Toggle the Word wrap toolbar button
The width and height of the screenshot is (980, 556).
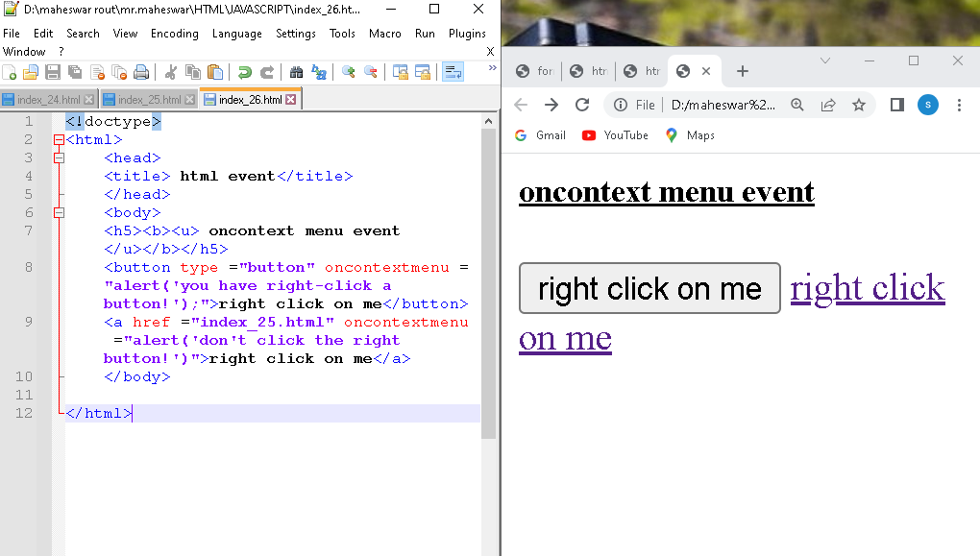tap(453, 72)
